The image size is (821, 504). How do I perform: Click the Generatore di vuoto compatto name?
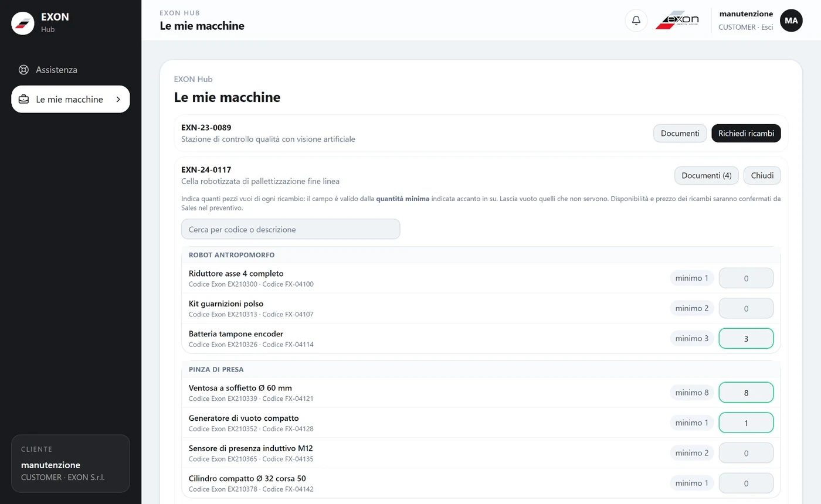(x=244, y=418)
